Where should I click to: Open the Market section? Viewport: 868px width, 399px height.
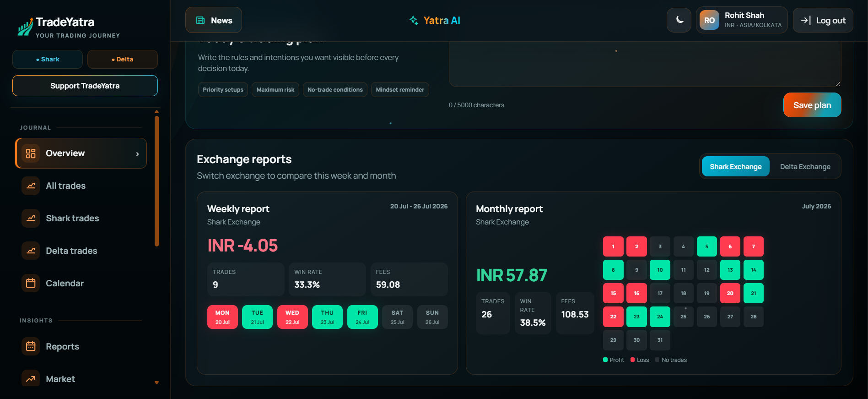tap(60, 379)
